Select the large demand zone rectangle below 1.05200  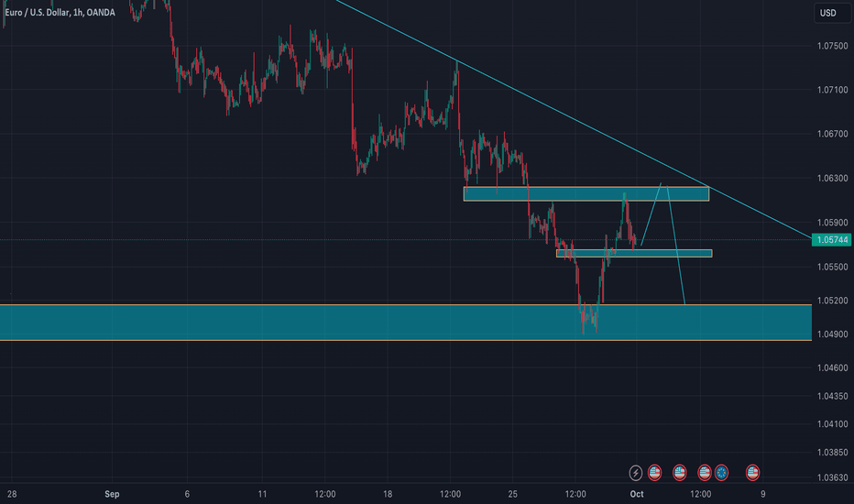click(406, 323)
